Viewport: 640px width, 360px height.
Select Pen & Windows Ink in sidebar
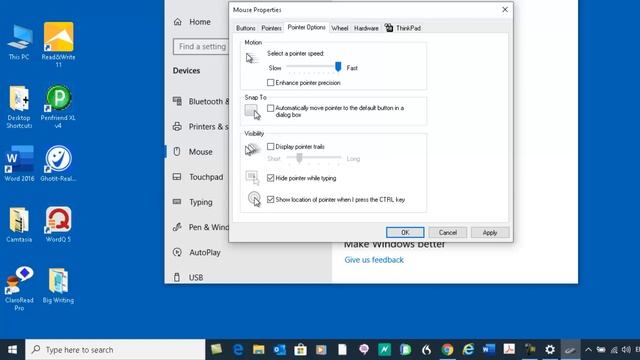pyautogui.click(x=200, y=227)
